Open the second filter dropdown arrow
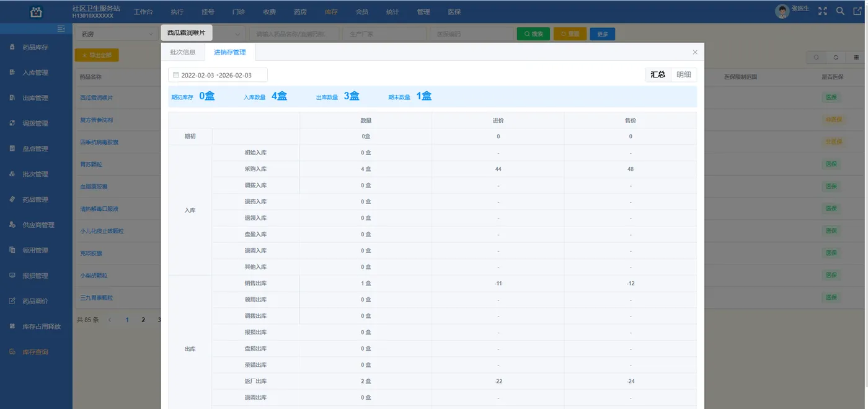The image size is (868, 409). click(237, 34)
